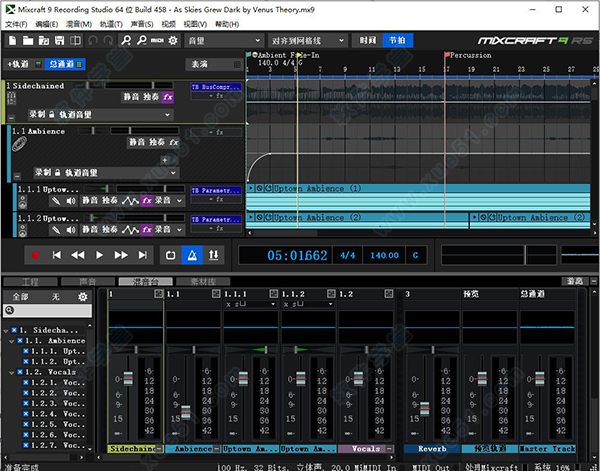This screenshot has width=600, height=471.
Task: Mute the 1.1 Ambience track
Action: pyautogui.click(x=137, y=142)
